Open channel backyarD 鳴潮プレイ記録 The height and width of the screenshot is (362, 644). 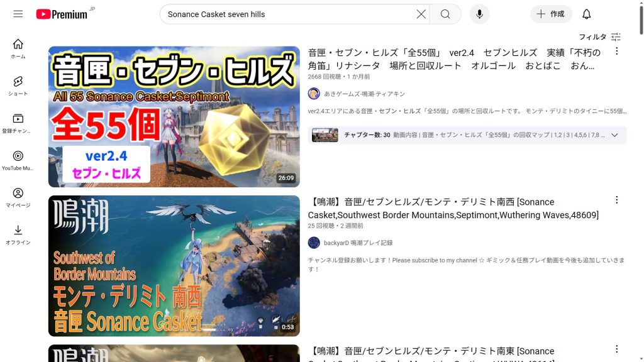pyautogui.click(x=358, y=243)
